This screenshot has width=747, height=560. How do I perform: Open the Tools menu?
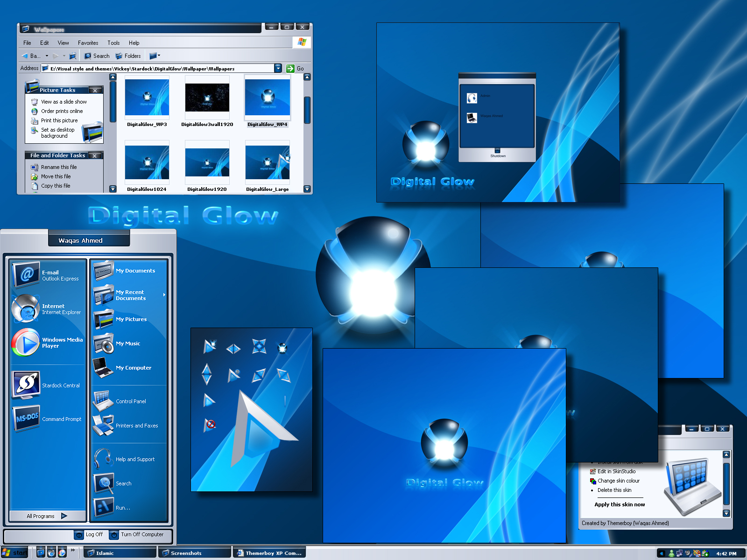(113, 43)
